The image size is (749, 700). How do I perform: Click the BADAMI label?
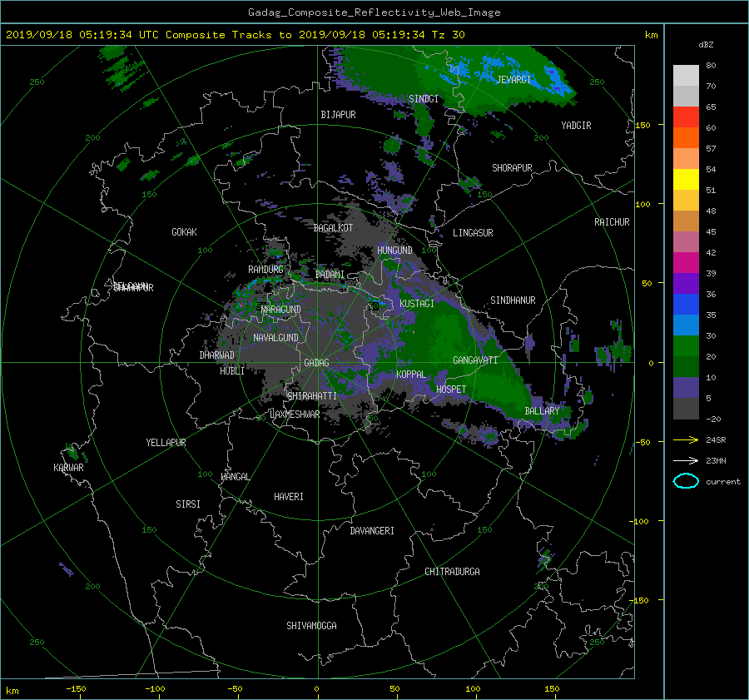330,275
